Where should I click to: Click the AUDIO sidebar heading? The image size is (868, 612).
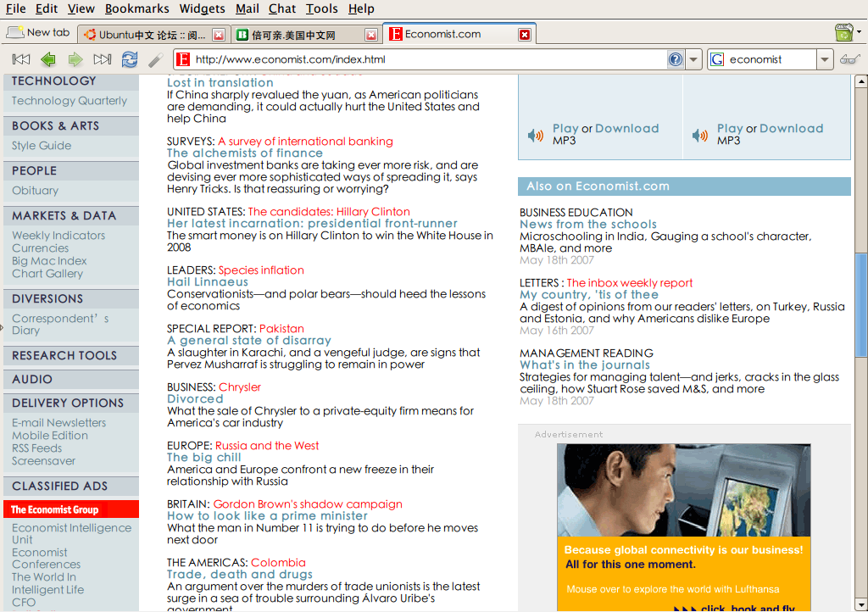(x=71, y=379)
